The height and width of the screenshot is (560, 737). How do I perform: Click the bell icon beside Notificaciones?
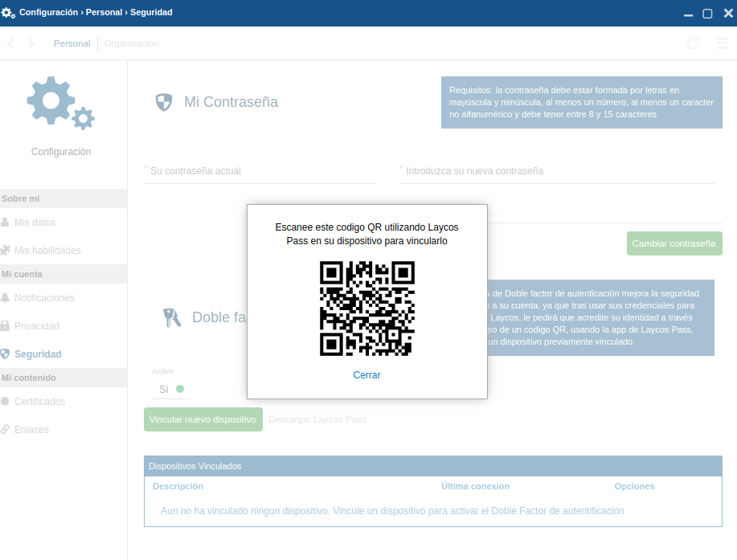click(5, 298)
